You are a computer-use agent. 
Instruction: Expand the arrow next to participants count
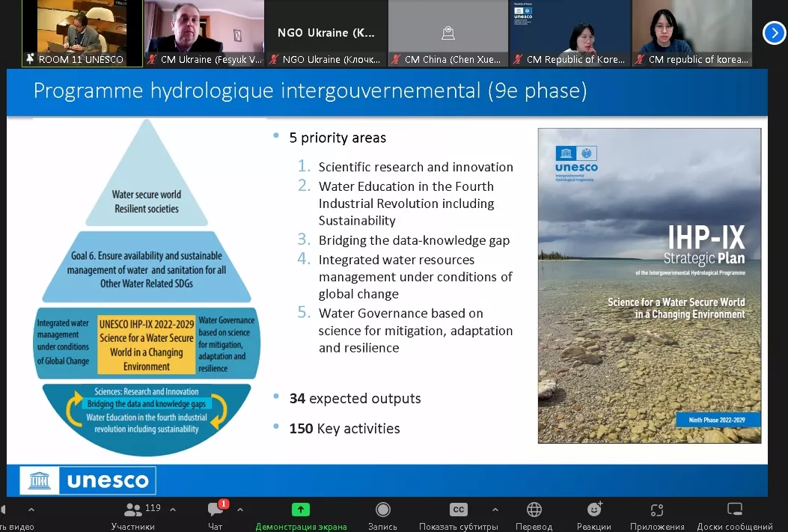point(173,510)
